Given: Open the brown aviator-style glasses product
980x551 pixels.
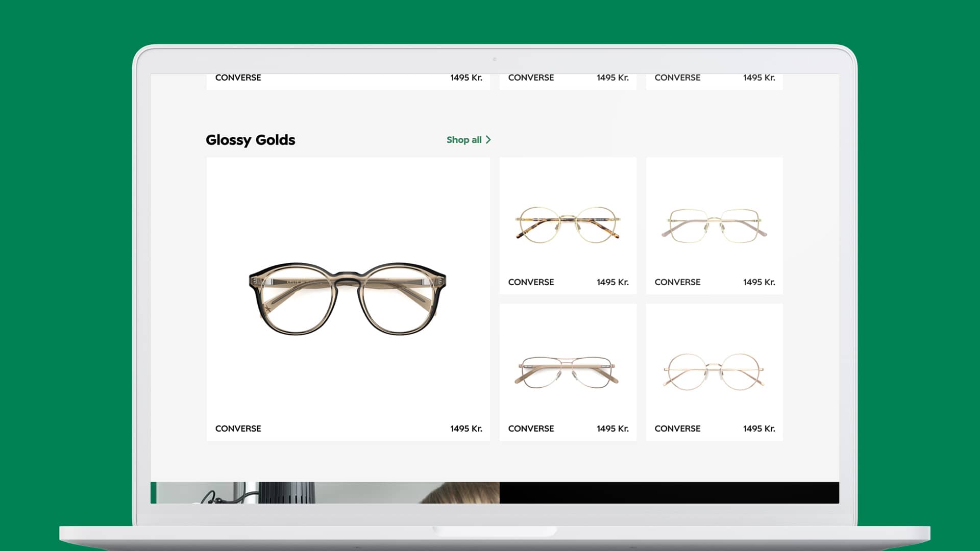Looking at the screenshot, I should pos(567,371).
